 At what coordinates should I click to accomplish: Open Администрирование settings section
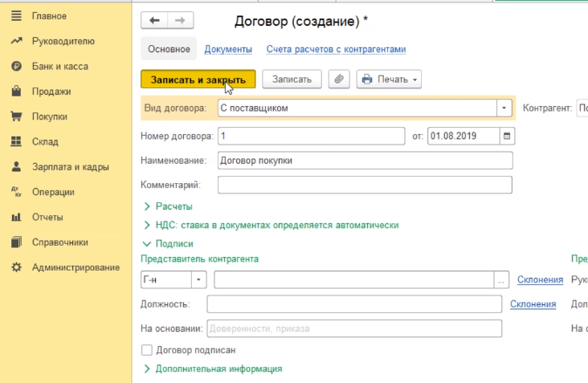click(x=76, y=267)
